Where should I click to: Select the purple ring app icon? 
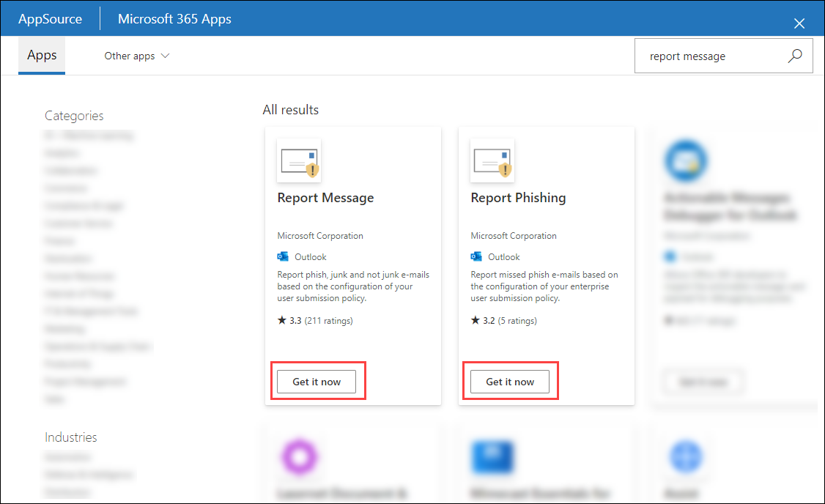click(300, 456)
